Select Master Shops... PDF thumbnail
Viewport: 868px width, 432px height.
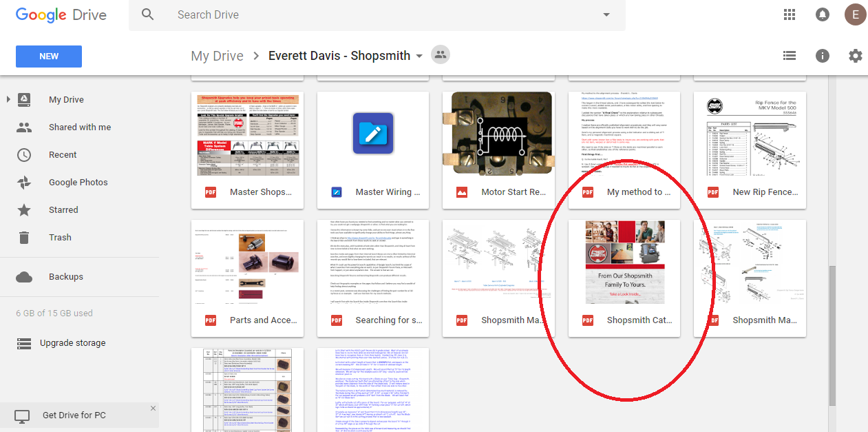(248, 133)
